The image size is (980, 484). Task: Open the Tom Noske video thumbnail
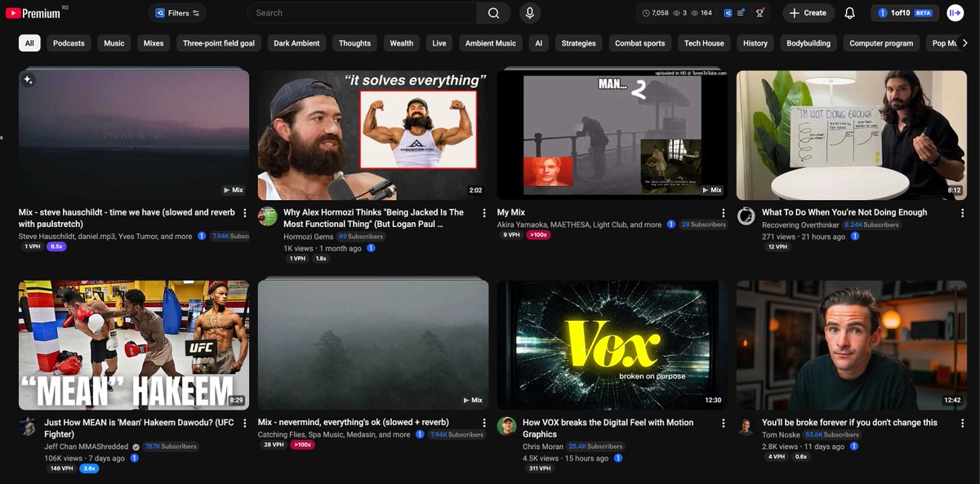(x=852, y=345)
